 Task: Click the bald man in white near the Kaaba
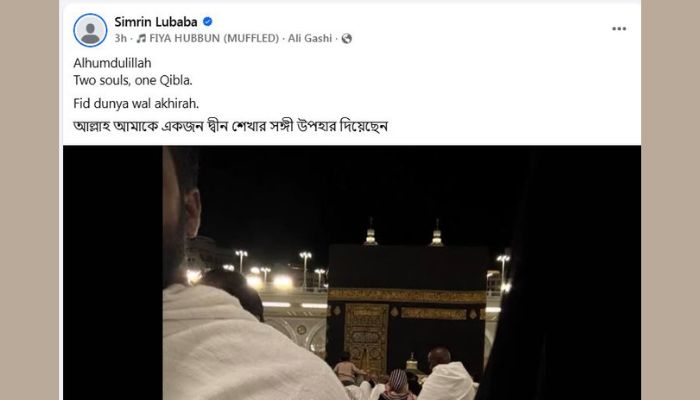tap(446, 375)
